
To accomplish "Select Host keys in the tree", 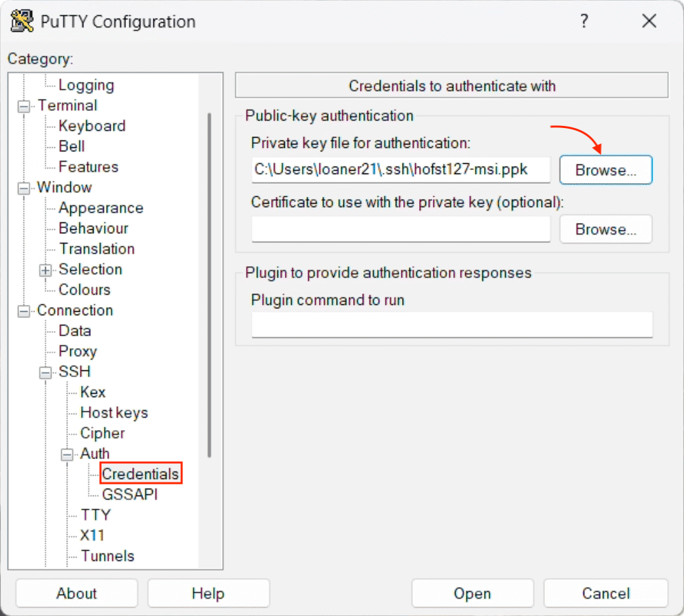I will [114, 413].
